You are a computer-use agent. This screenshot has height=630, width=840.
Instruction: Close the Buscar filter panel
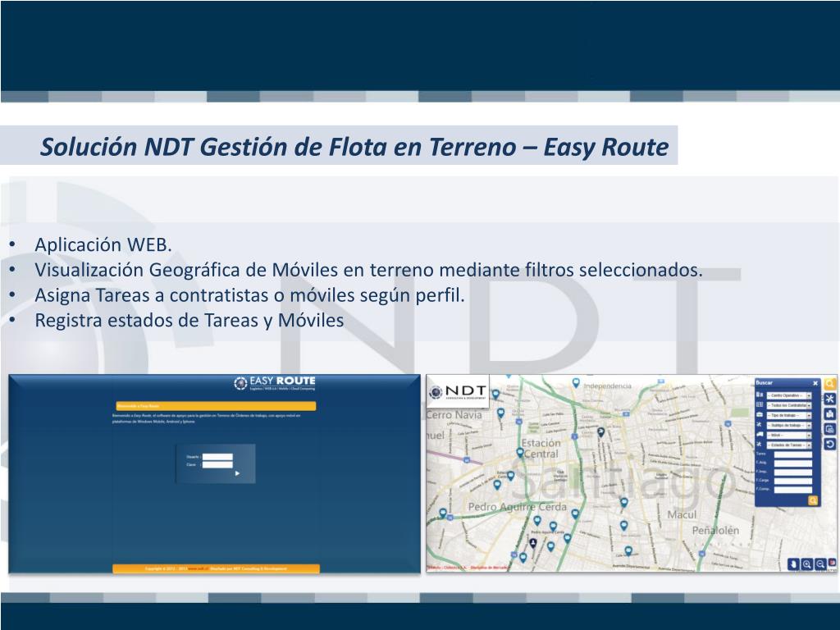pyautogui.click(x=815, y=383)
